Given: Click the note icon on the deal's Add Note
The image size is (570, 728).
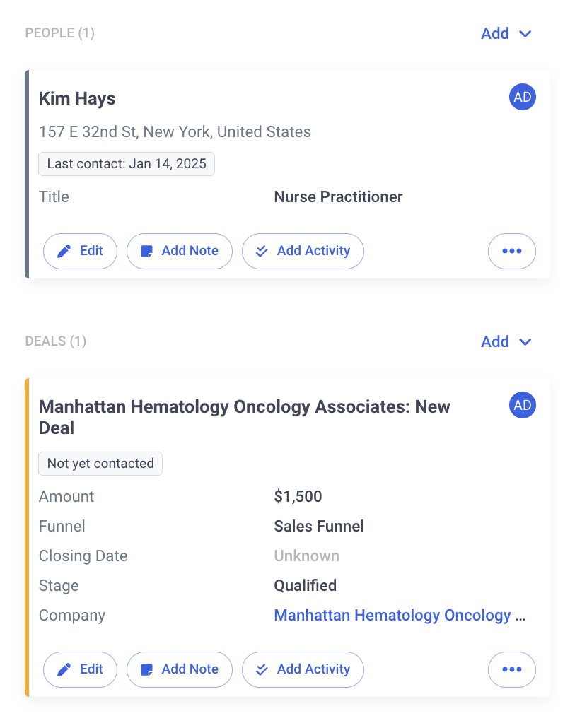Looking at the screenshot, I should (147, 669).
